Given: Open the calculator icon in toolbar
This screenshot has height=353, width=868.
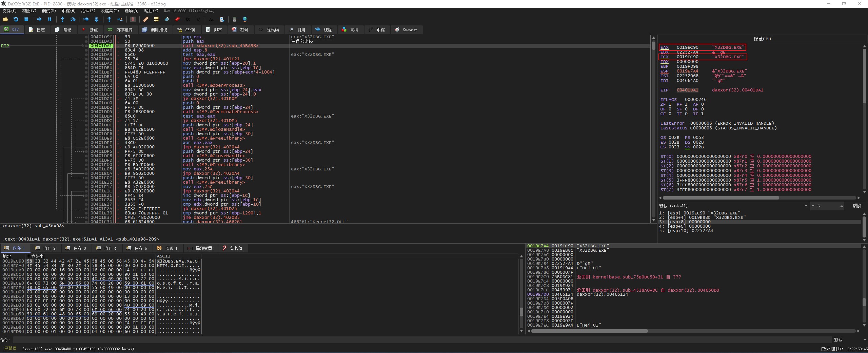Looking at the screenshot, I should (x=234, y=19).
